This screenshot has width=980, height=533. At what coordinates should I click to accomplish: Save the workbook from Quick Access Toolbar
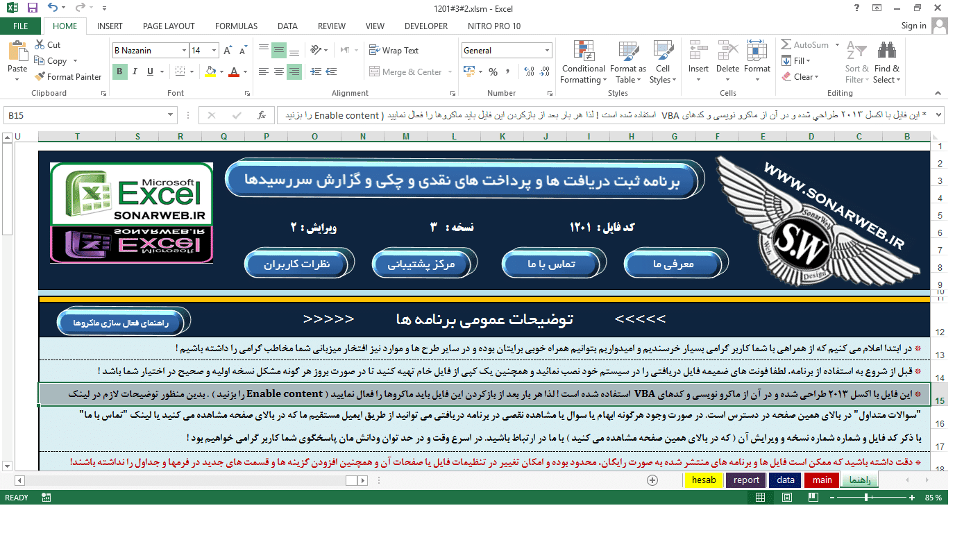coord(33,8)
